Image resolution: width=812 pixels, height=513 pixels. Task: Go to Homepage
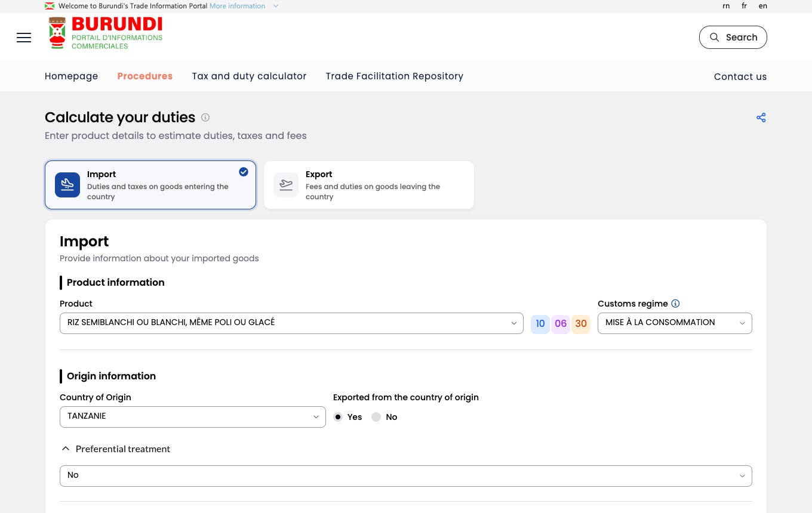tap(71, 76)
